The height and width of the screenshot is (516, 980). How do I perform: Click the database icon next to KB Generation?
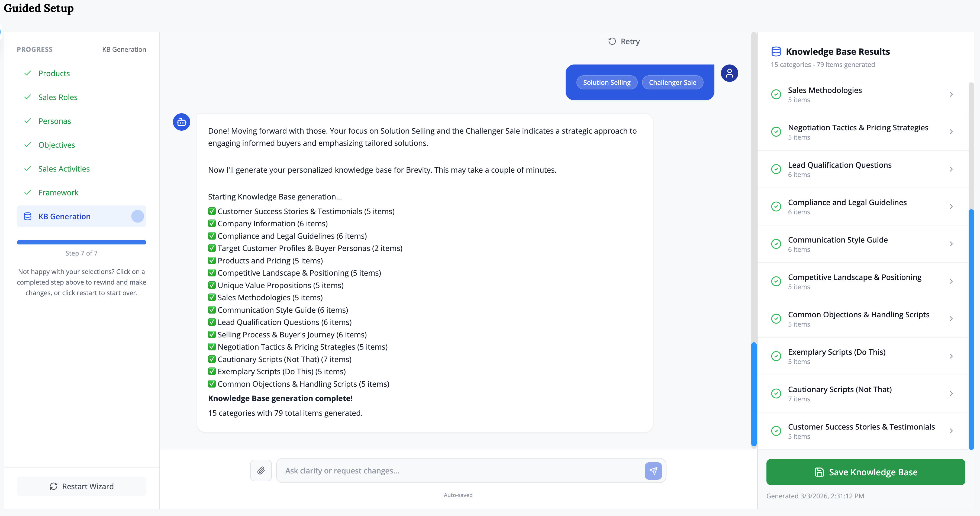(x=28, y=217)
